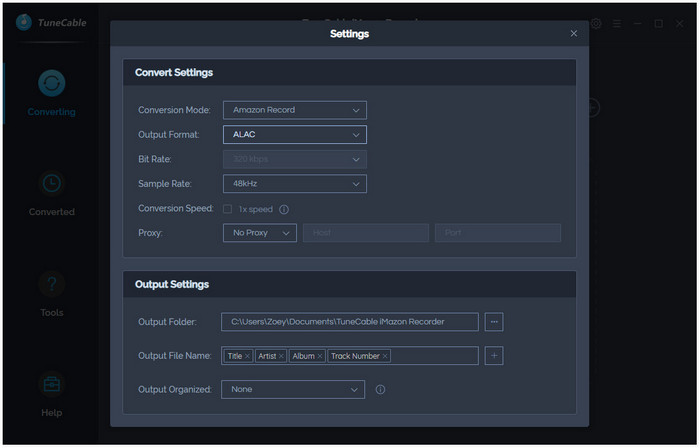The width and height of the screenshot is (700, 448).
Task: Click the Output Organized info icon
Action: pos(380,390)
